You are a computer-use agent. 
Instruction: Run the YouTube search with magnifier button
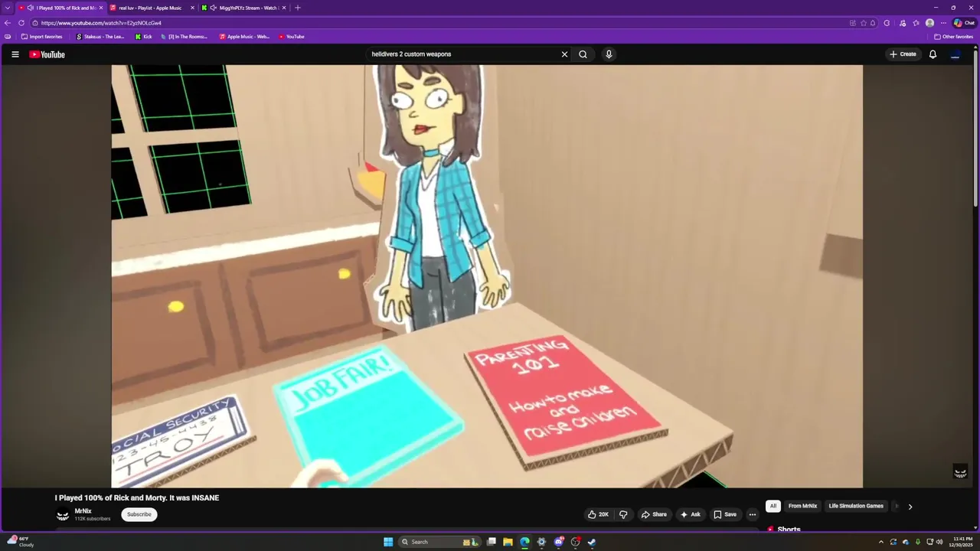point(583,54)
